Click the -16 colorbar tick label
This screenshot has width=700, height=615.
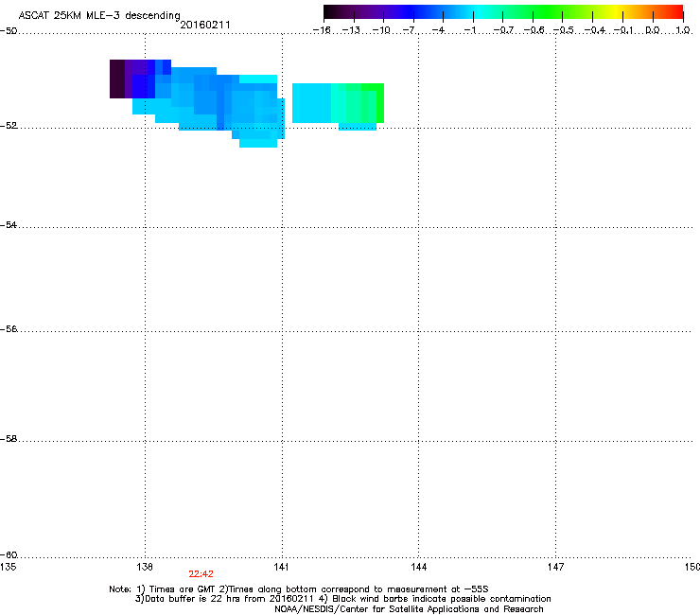[x=322, y=30]
